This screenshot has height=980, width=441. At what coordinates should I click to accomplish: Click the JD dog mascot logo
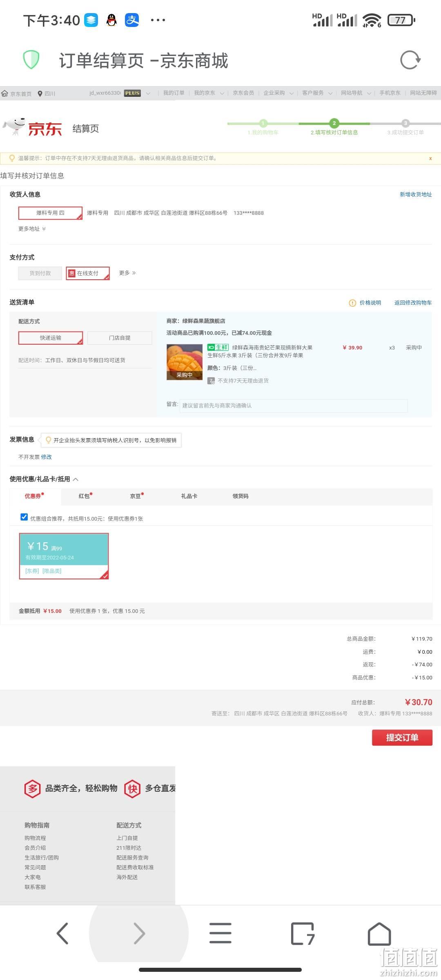click(15, 127)
